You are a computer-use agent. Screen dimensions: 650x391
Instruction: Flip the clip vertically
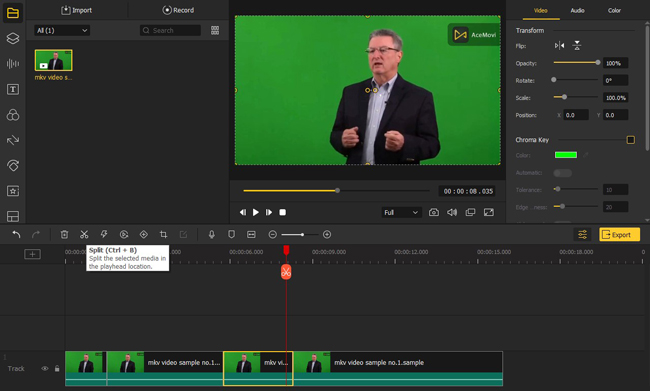[577, 46]
